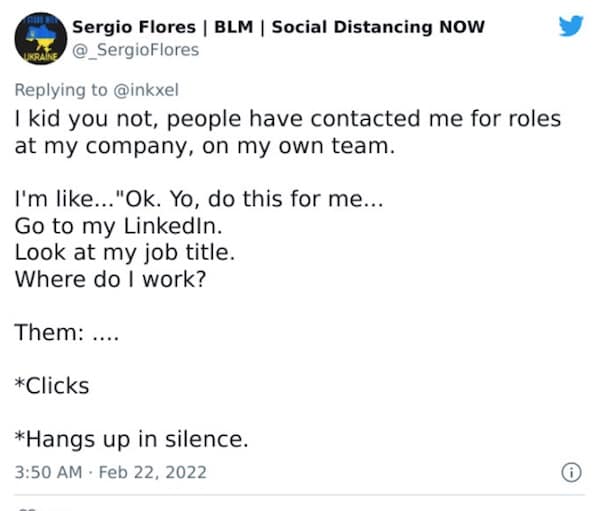Click the 'Them: ....' line
This screenshot has height=511, width=600.
(x=66, y=333)
